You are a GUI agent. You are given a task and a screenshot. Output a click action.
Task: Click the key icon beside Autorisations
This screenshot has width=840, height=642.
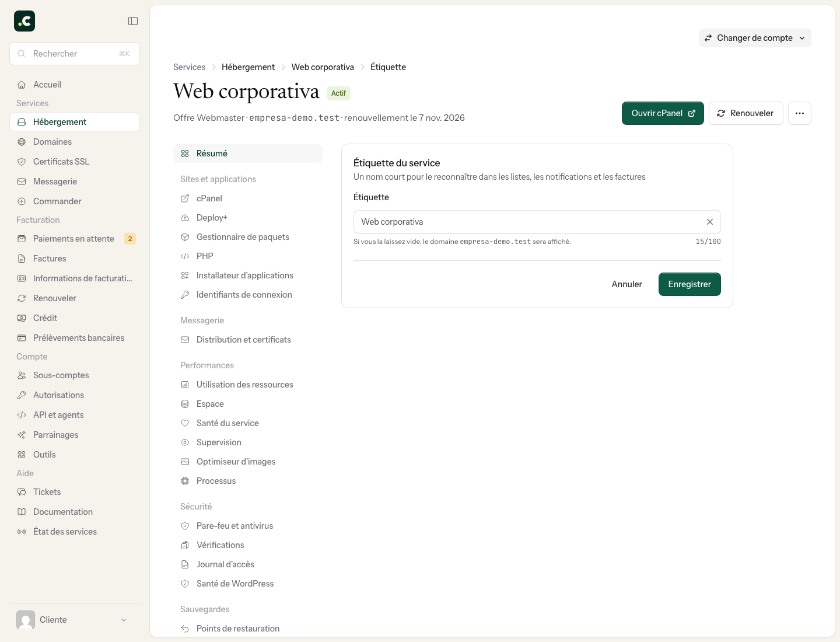coord(22,395)
